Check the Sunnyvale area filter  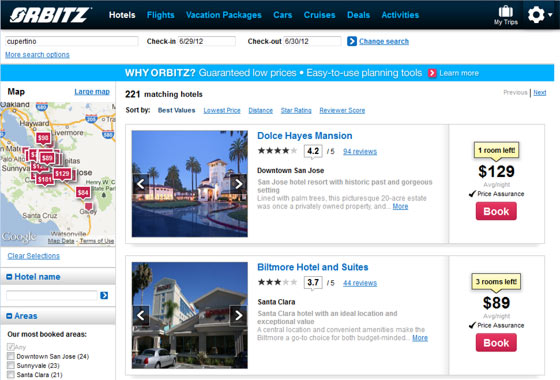click(x=11, y=365)
